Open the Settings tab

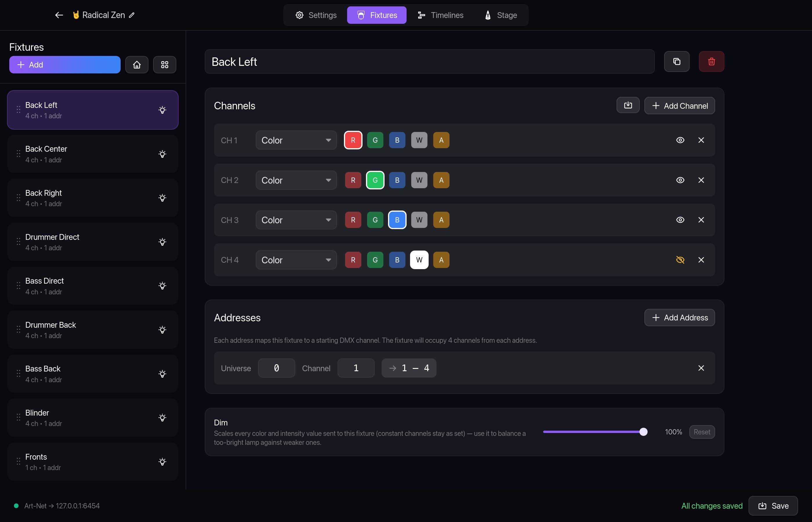[316, 15]
